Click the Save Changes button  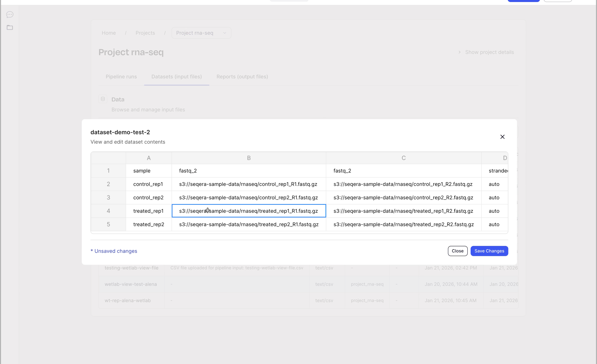[489, 251]
